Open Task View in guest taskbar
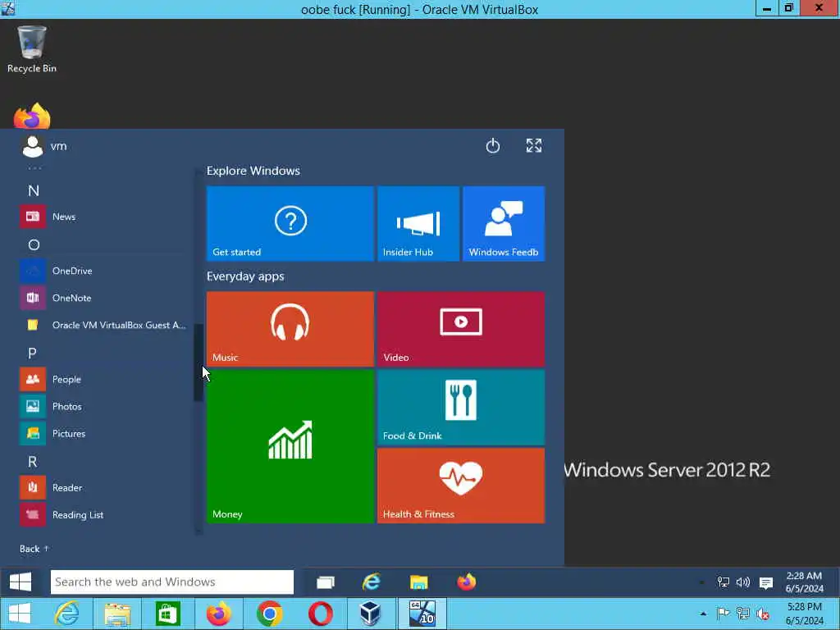840x630 pixels. pos(325,582)
